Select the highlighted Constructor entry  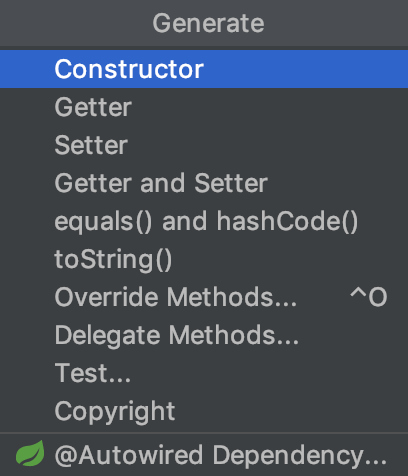(x=204, y=69)
